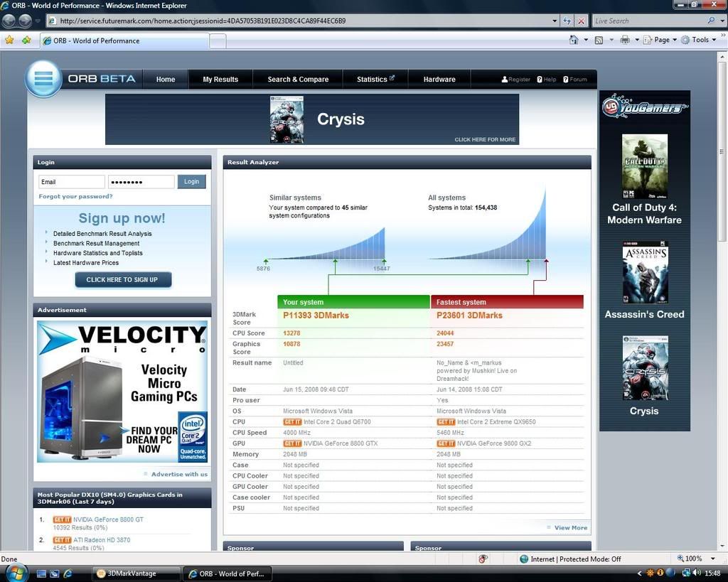Click the View More link
The height and width of the screenshot is (582, 728).
pos(571,528)
